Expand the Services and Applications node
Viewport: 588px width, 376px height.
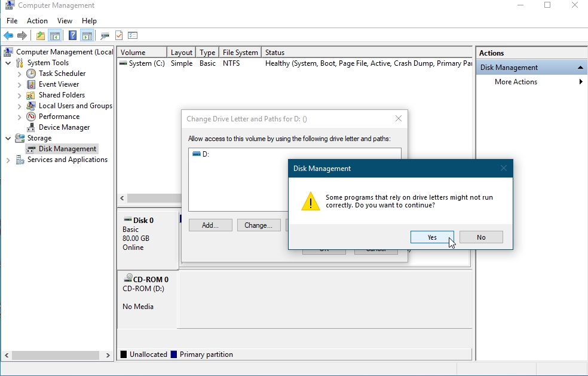tap(8, 160)
